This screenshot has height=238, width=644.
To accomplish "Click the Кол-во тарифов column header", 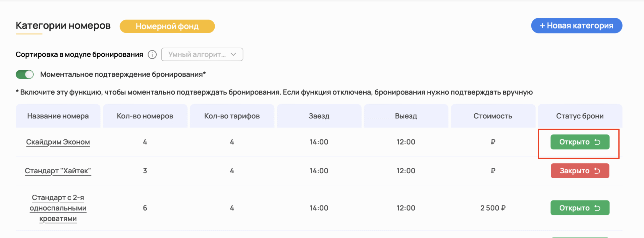I will [232, 116].
